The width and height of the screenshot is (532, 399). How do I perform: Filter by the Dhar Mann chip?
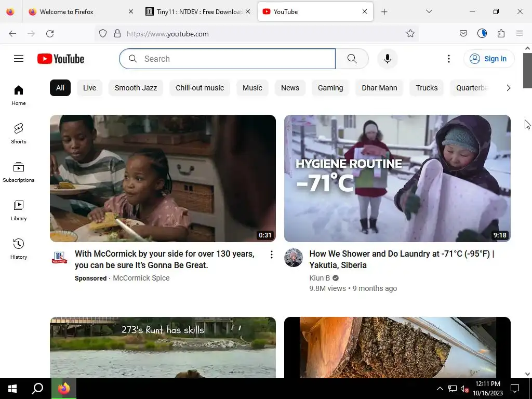click(379, 88)
